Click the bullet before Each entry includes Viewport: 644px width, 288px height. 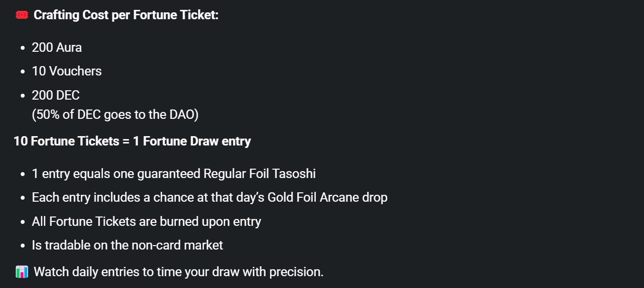(x=23, y=198)
